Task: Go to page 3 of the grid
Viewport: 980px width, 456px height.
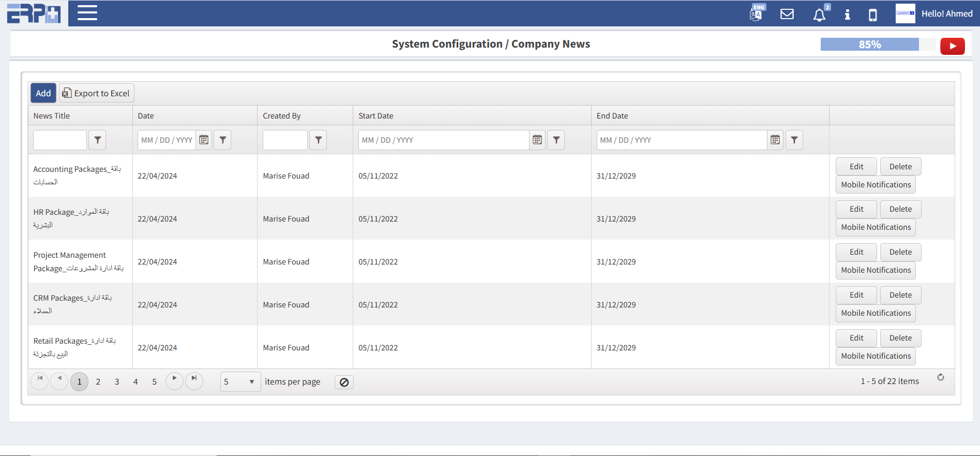Action: [x=117, y=382]
